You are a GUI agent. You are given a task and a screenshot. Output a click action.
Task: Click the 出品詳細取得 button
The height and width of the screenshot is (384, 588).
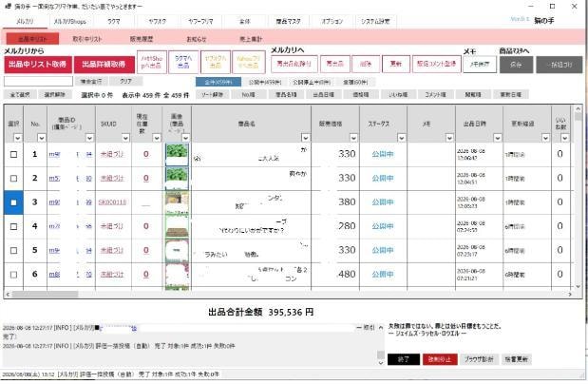(104, 65)
